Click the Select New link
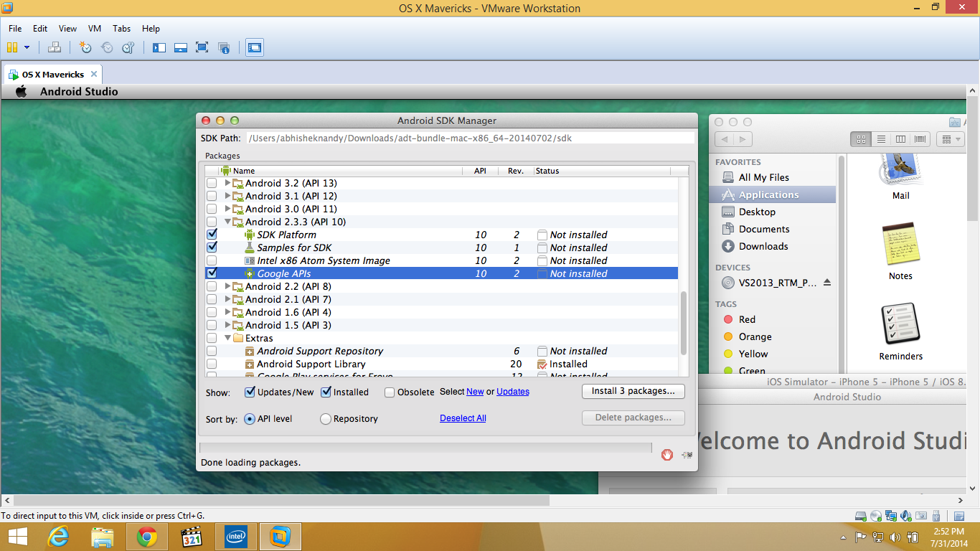The height and width of the screenshot is (551, 980). tap(475, 392)
